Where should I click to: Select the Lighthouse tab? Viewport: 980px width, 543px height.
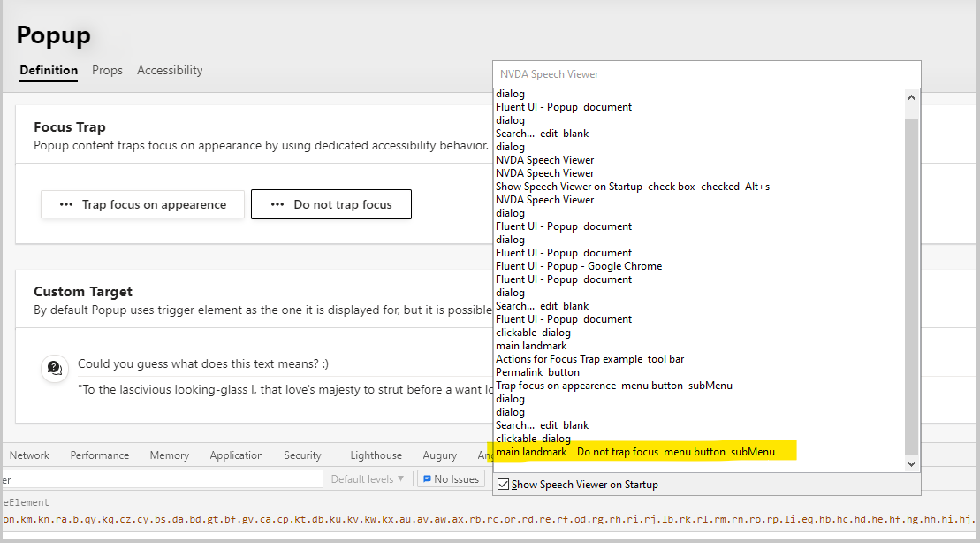(376, 455)
